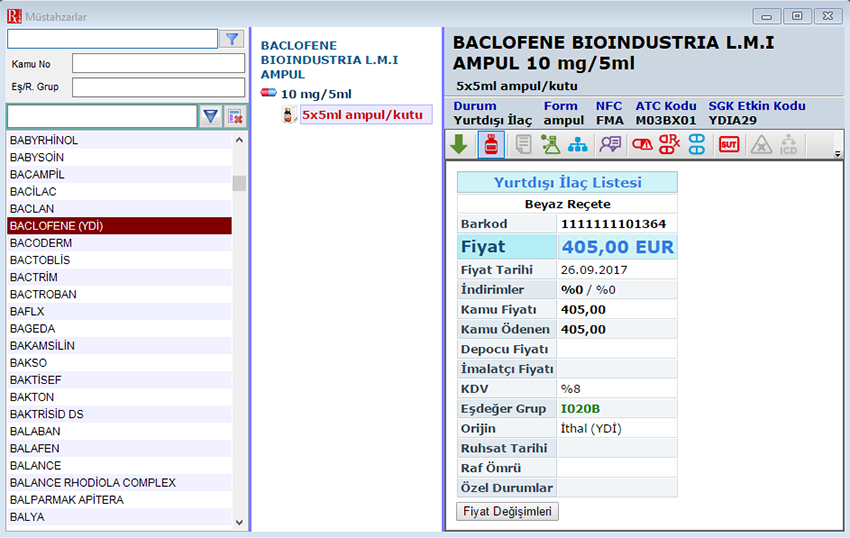Viewport: 850px width, 538px height.
Task: Click the blue hierarchy tree icon
Action: [577, 145]
